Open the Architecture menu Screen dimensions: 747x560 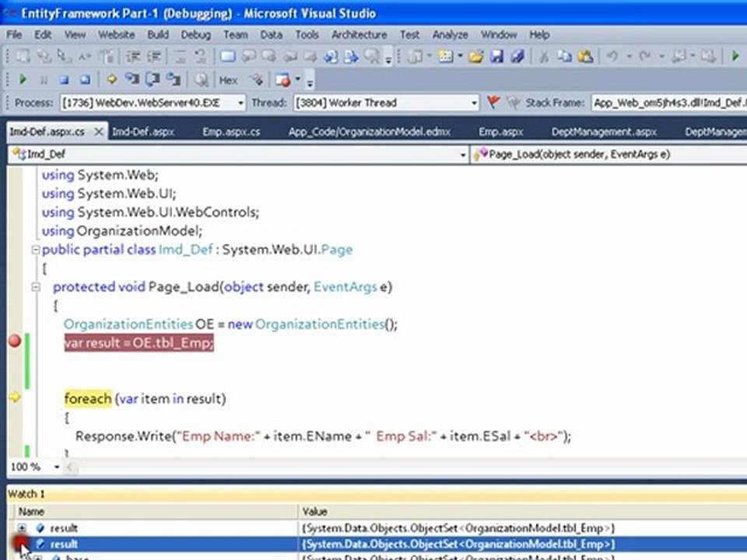[359, 35]
